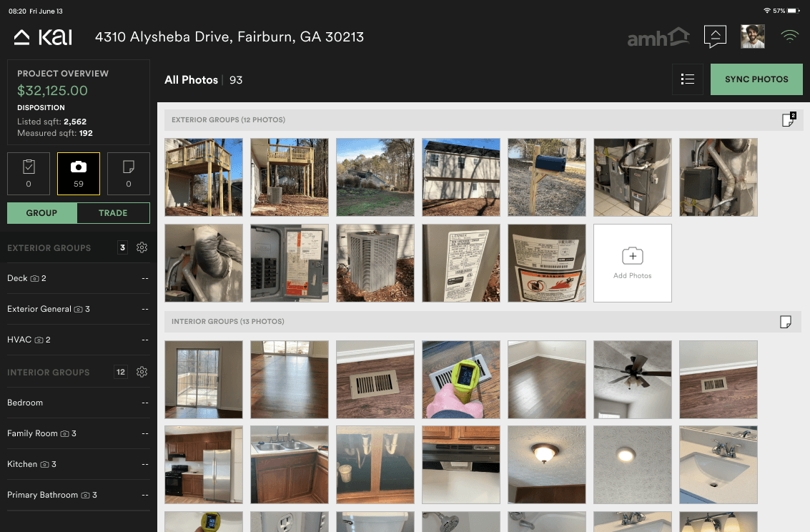Open the bathroom sink faucet photo
The image size is (810, 532).
(x=718, y=465)
